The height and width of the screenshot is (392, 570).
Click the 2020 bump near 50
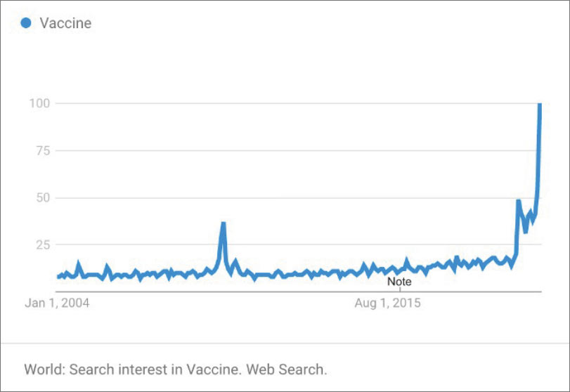click(519, 201)
